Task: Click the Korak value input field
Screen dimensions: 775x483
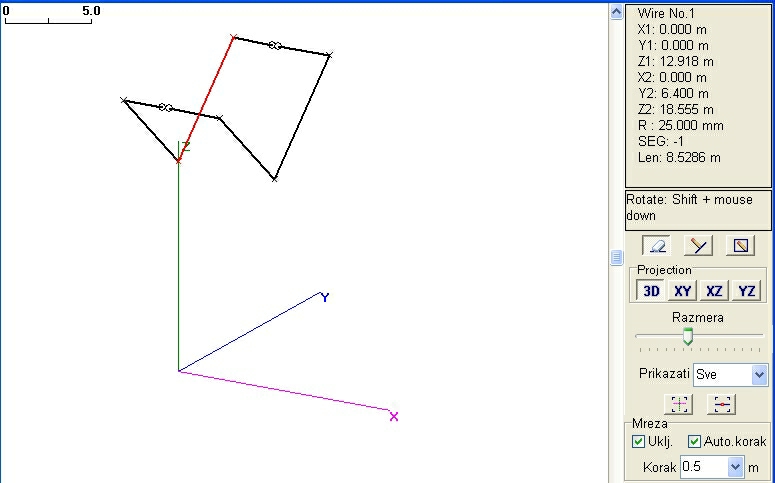Action: 704,467
